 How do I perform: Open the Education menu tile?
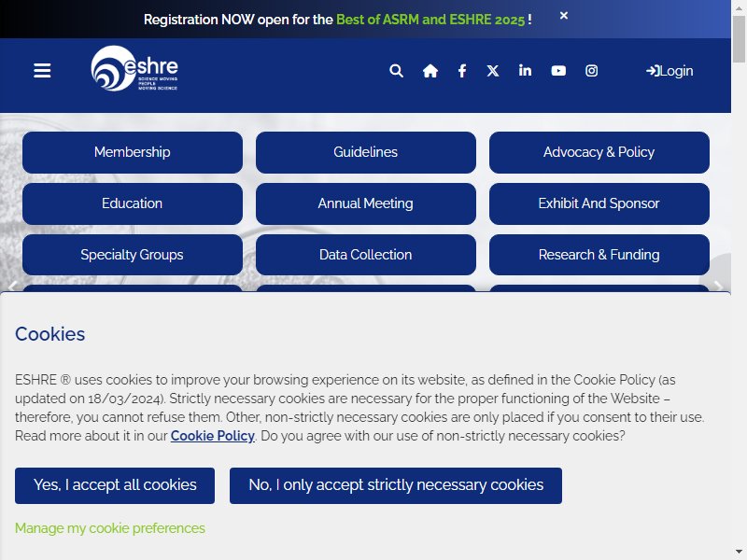[x=133, y=203]
